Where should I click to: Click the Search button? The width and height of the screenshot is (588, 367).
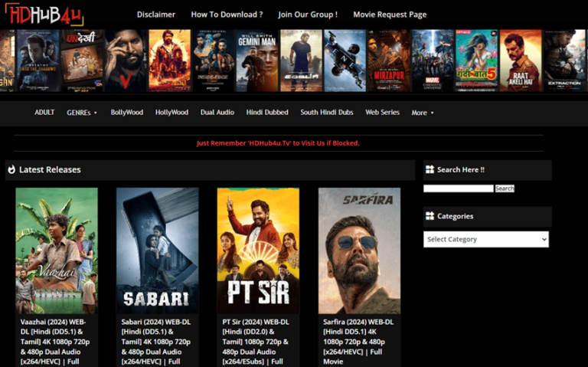click(505, 188)
